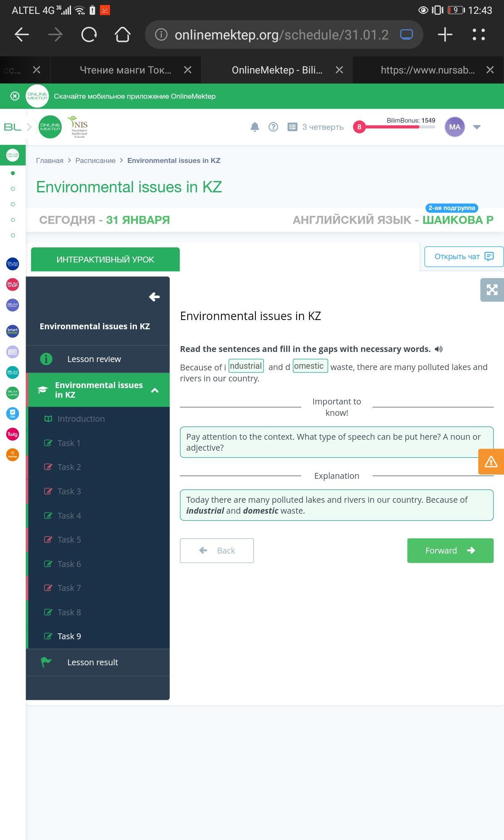Click the Открыть чат button
The image size is (504, 840).
464,257
